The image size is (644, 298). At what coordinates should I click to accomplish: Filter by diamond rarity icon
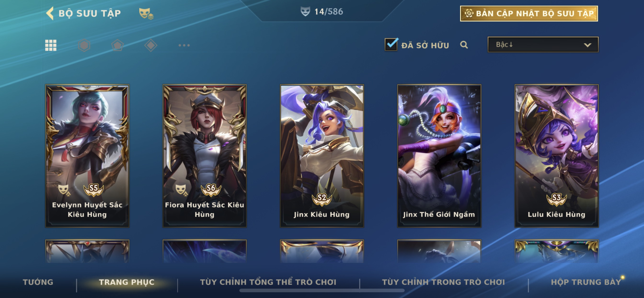(151, 45)
